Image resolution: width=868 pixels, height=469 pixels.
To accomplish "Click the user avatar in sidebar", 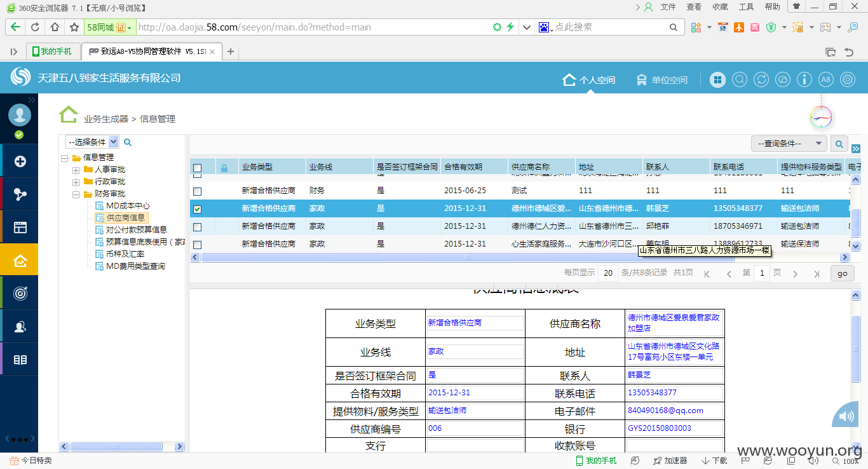I will click(20, 115).
